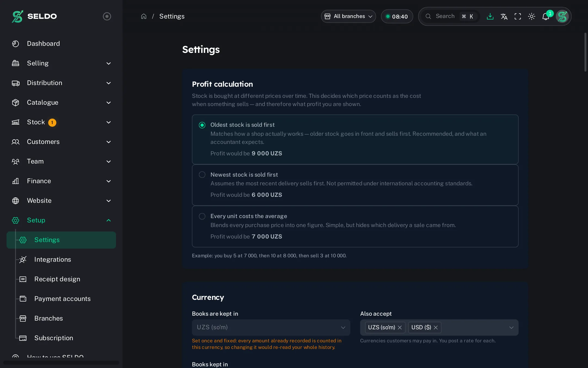Click the 08:40 shift timer pill
The image size is (588, 368).
[x=397, y=17]
